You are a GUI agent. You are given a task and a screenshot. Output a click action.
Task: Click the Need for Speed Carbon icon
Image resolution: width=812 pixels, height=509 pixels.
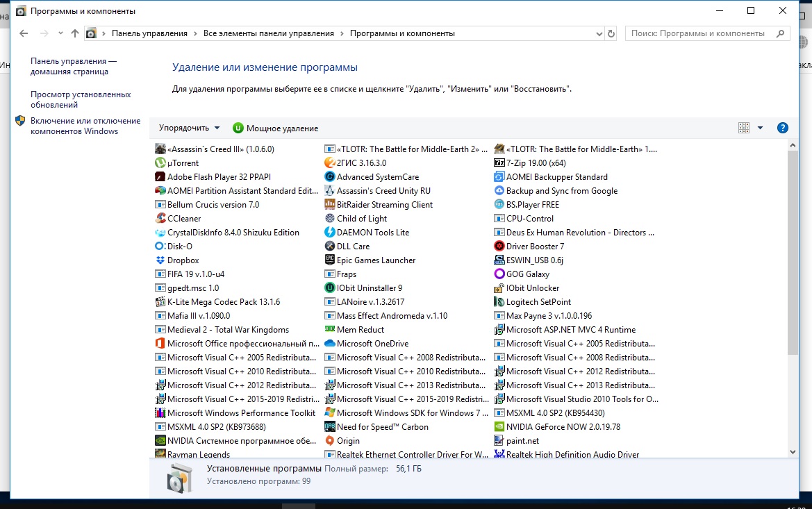pyautogui.click(x=329, y=426)
